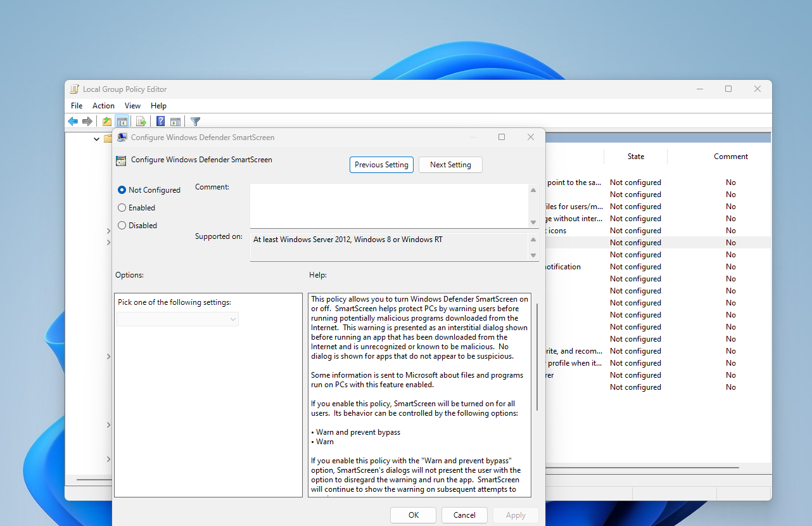812x526 pixels.
Task: Click the Help text vertical scrollbar
Action: click(537, 356)
